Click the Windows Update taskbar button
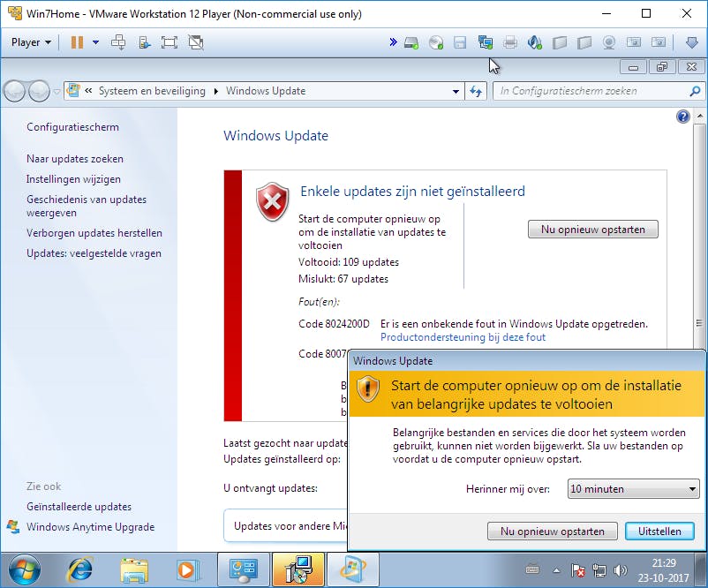Screen dimensions: 708x588 point(352,570)
